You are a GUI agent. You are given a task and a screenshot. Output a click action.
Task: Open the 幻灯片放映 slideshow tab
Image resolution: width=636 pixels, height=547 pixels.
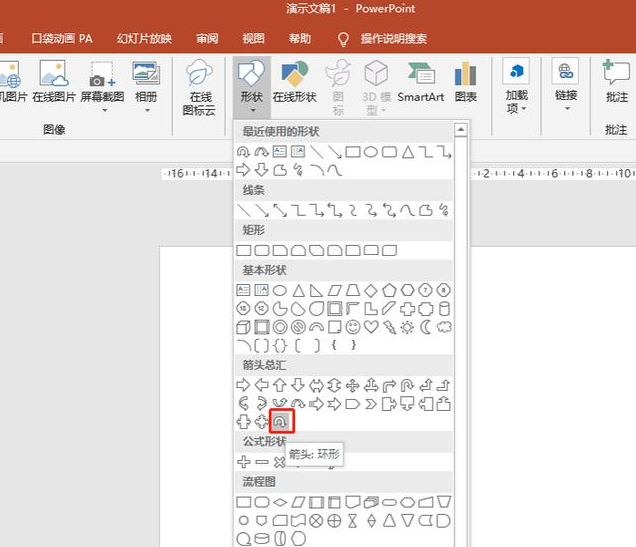coord(144,39)
